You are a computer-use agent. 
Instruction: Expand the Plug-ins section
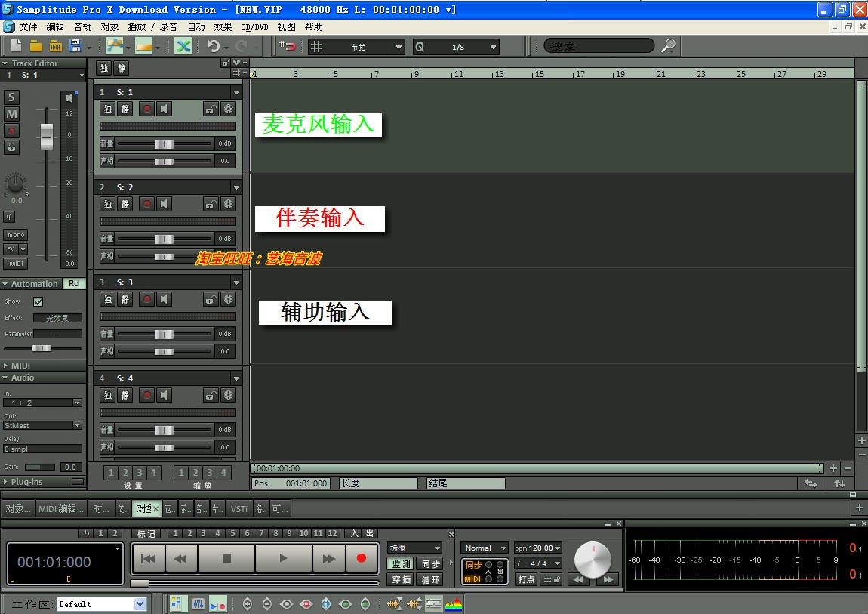(x=5, y=482)
